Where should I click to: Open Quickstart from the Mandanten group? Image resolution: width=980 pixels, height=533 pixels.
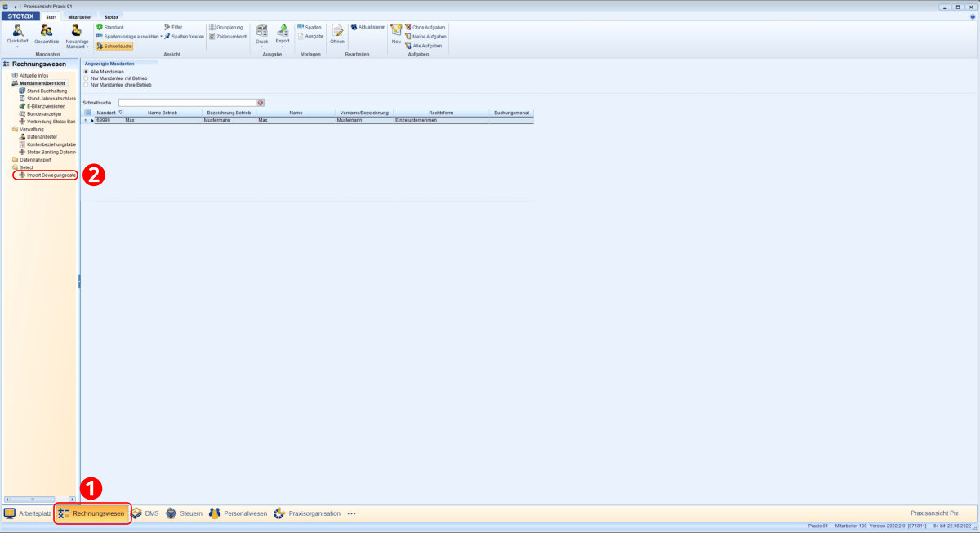click(x=18, y=33)
